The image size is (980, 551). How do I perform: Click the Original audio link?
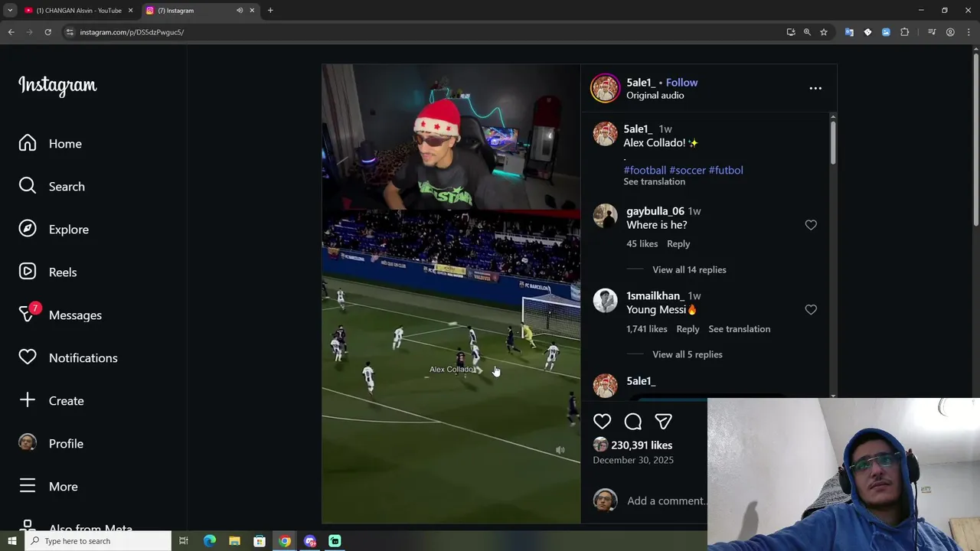655,96
